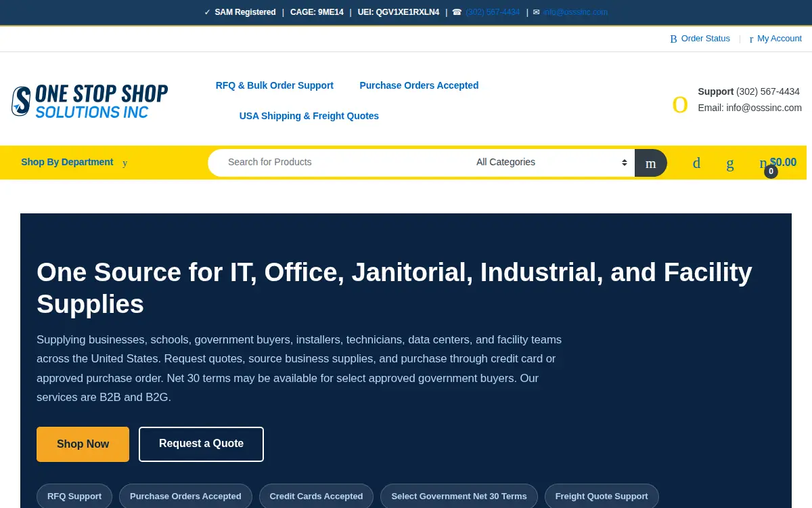Select the Credit Cards Accepted pill
Viewport: 812px width, 508px height.
point(316,496)
